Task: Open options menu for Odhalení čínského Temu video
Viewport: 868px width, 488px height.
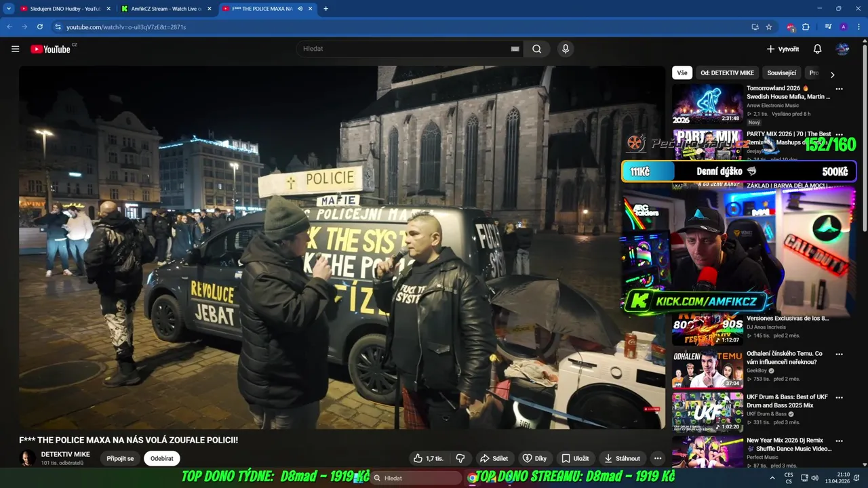Action: point(839,354)
